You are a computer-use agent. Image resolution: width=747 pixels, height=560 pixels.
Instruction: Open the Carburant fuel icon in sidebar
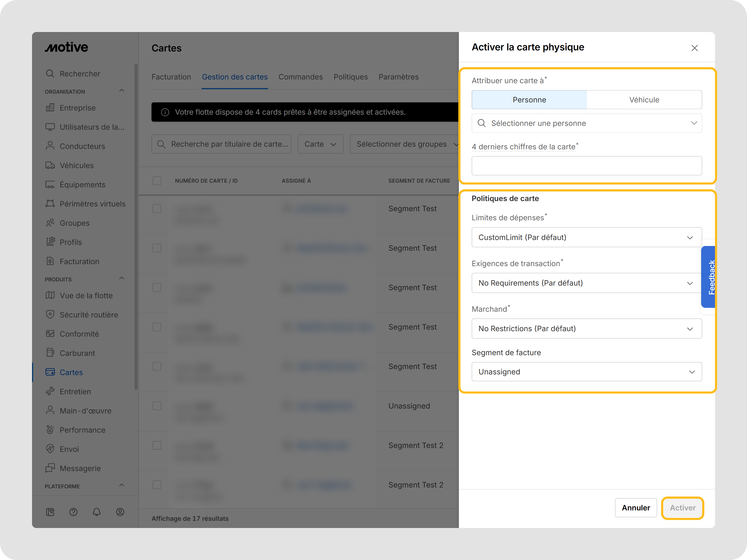click(x=50, y=353)
